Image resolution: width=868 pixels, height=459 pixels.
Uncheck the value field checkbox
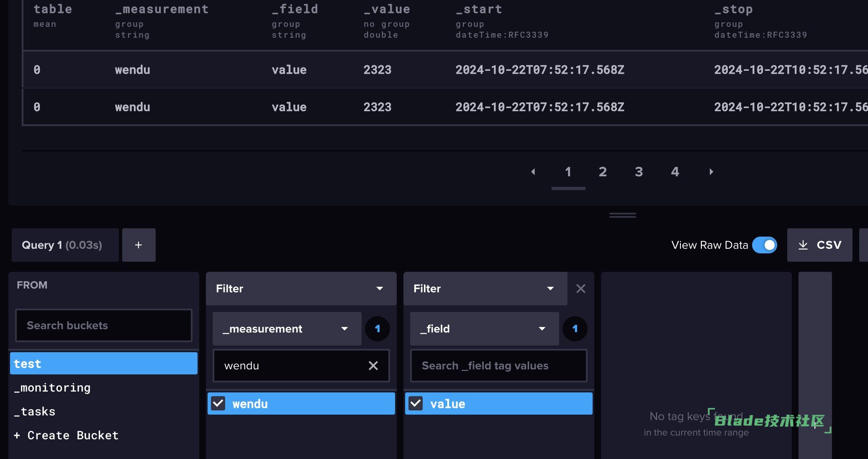click(x=416, y=403)
